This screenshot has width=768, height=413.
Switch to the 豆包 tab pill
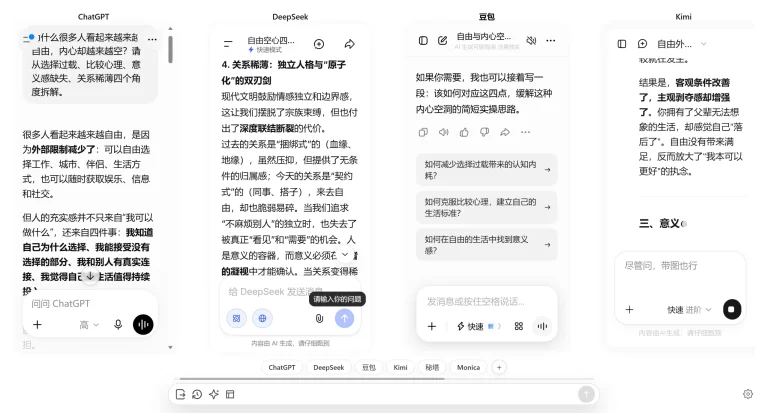pyautogui.click(x=369, y=367)
